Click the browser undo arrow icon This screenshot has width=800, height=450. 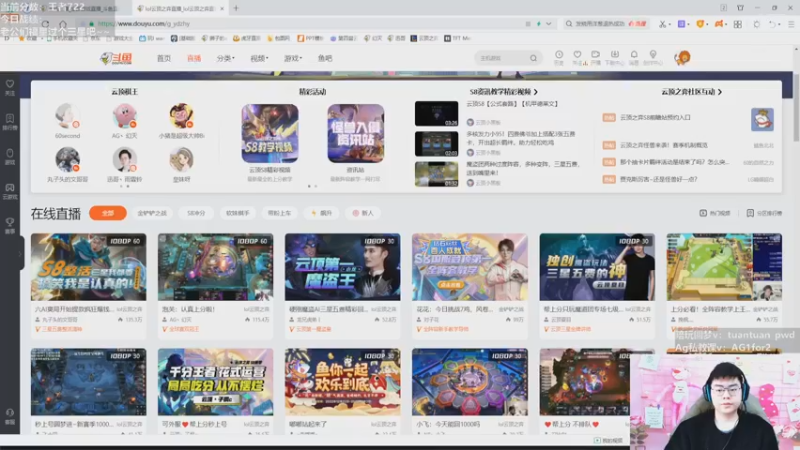pos(772,24)
